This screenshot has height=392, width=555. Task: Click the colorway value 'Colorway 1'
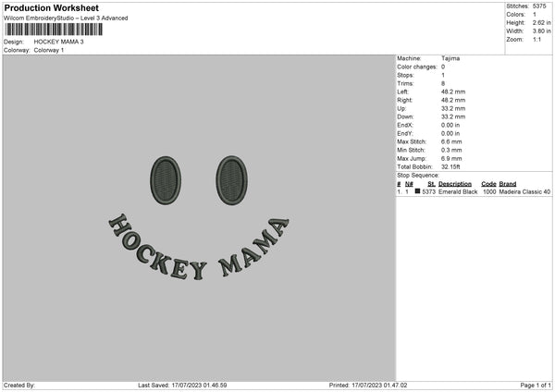(49, 50)
